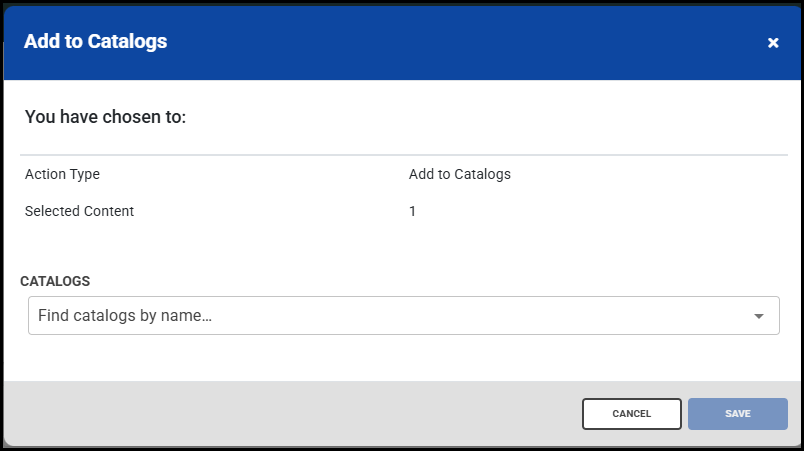Click empty space right of the placeholder text
Image resolution: width=804 pixels, height=451 pixels.
coord(480,316)
